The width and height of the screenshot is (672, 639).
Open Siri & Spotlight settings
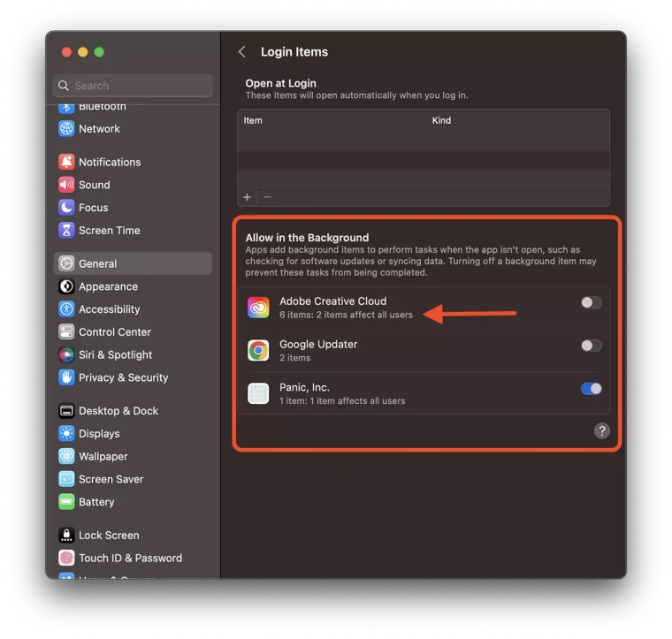tap(133, 354)
